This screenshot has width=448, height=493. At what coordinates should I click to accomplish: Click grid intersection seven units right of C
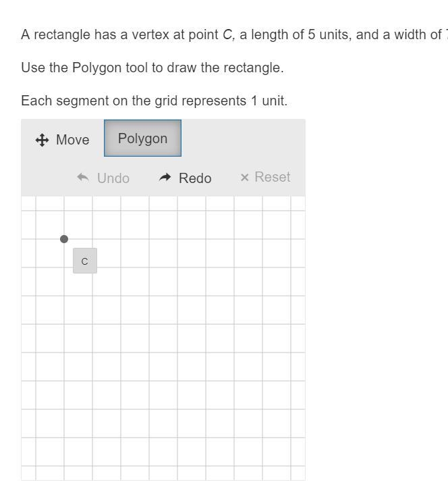[x=262, y=239]
